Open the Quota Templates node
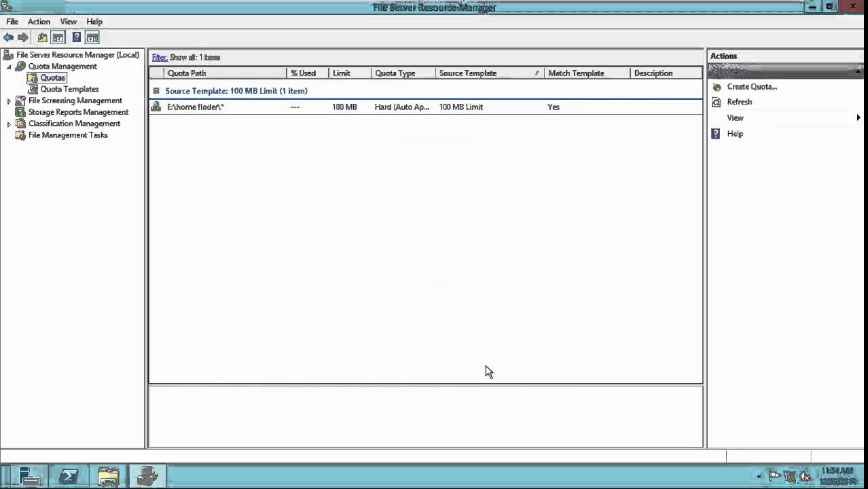The image size is (868, 489). (69, 90)
